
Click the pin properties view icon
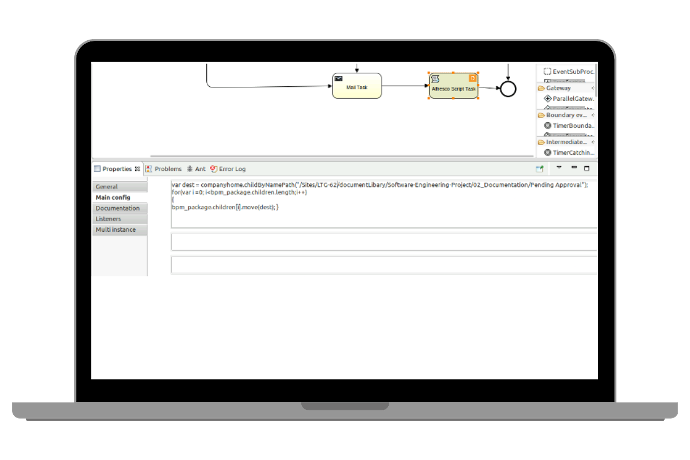[x=540, y=169]
